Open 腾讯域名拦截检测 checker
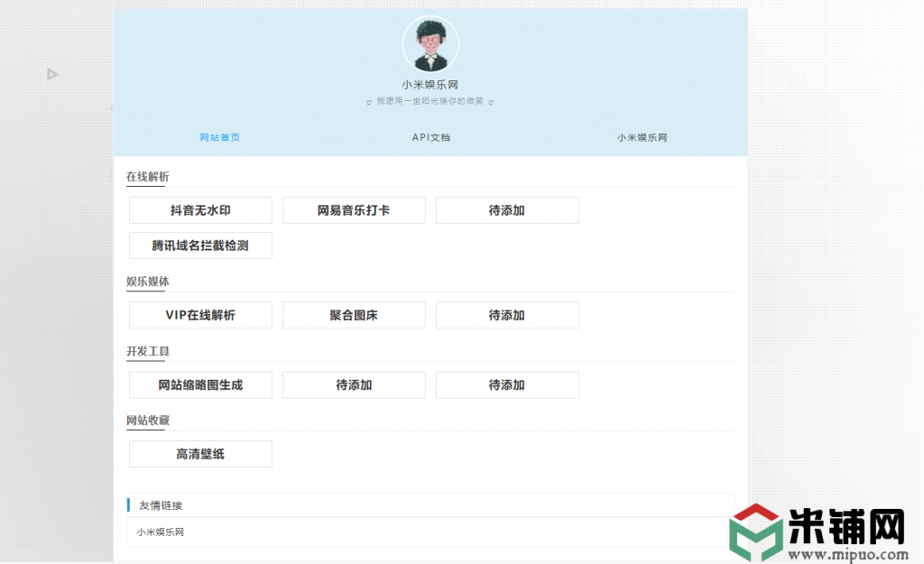Viewport: 924px width, 564px height. pos(200,245)
